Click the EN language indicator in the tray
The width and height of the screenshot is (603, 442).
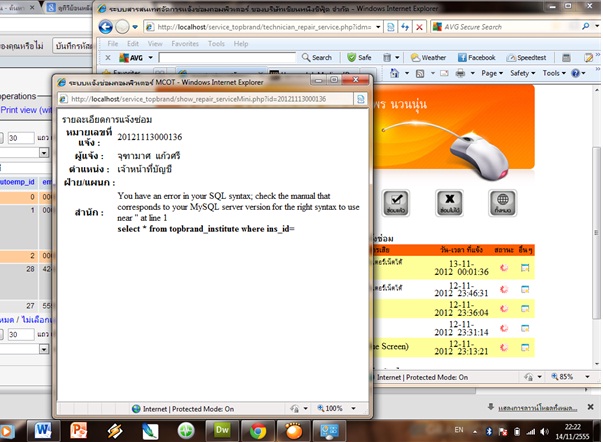pos(459,430)
